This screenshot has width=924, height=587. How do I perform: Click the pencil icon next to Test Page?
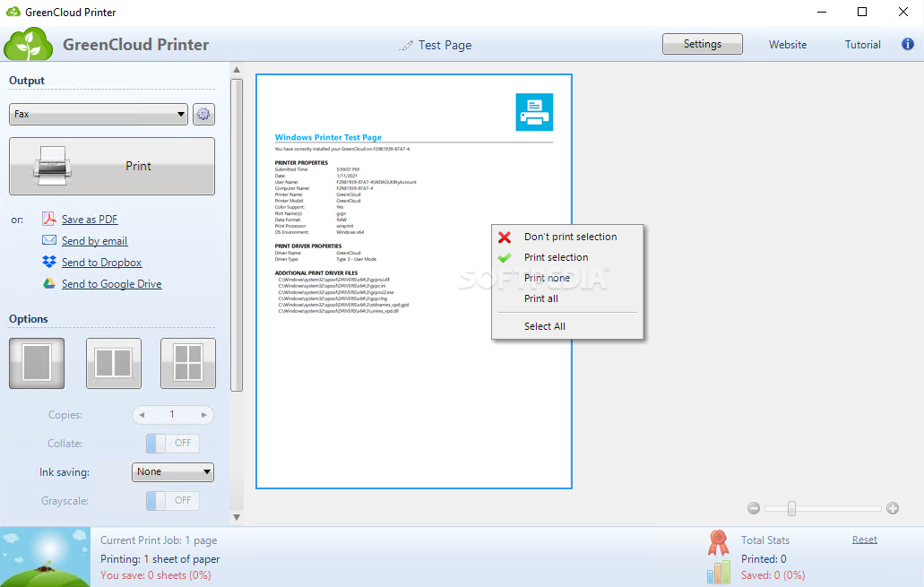point(405,46)
